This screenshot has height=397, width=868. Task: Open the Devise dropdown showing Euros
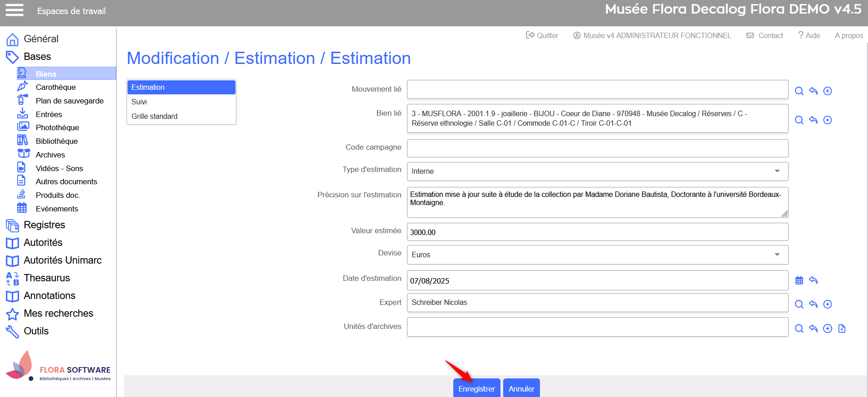coord(597,255)
